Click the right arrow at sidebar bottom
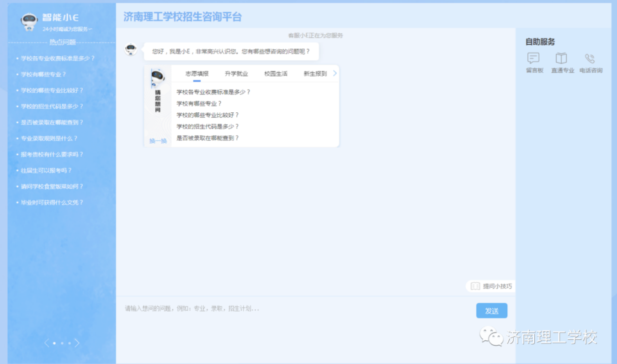This screenshot has height=364, width=617. (x=78, y=343)
